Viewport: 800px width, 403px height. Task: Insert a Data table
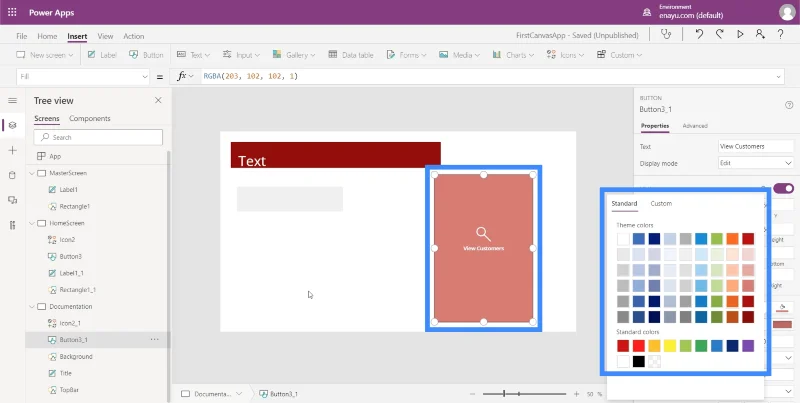click(x=351, y=55)
